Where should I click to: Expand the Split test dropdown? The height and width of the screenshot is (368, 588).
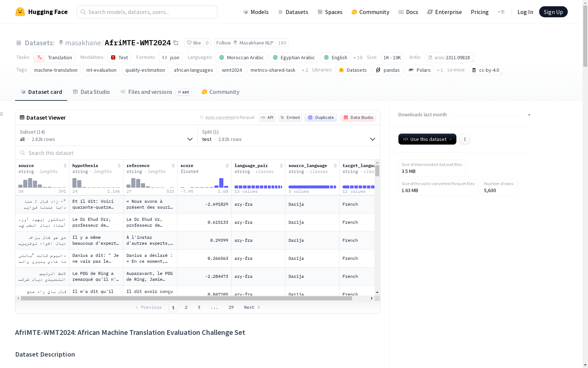point(289,135)
